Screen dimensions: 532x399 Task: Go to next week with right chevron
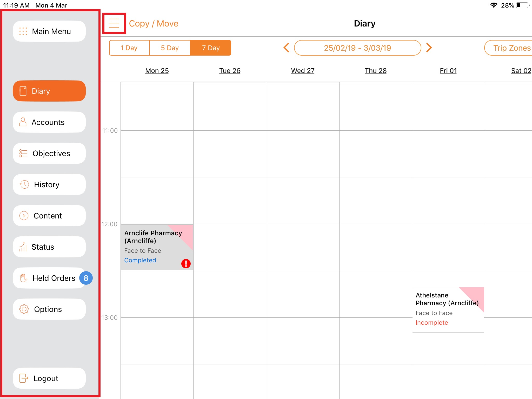(x=429, y=48)
